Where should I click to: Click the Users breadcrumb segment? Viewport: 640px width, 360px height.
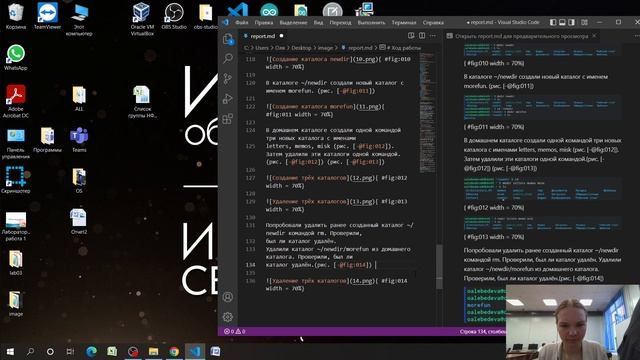(261, 48)
